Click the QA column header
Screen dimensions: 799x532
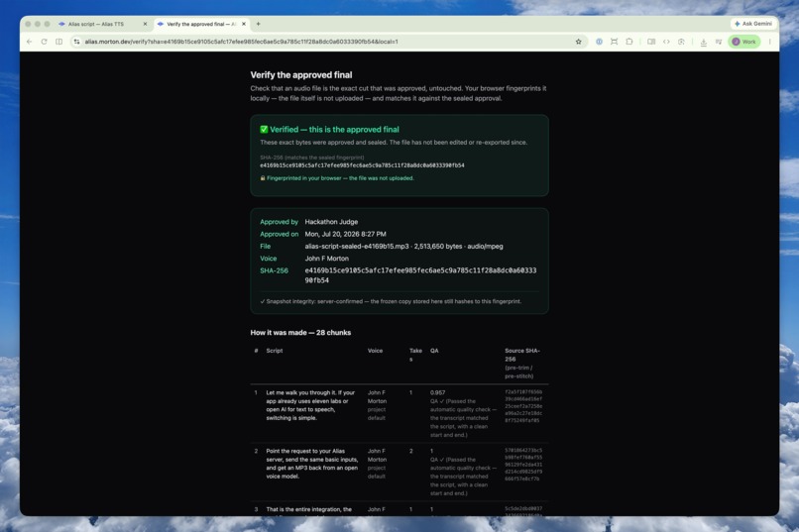[434, 351]
